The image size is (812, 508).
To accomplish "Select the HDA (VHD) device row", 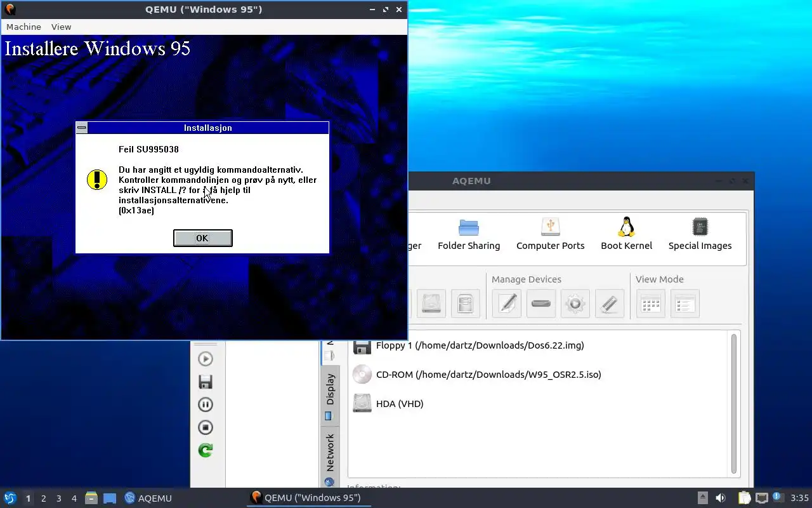I will (x=539, y=403).
